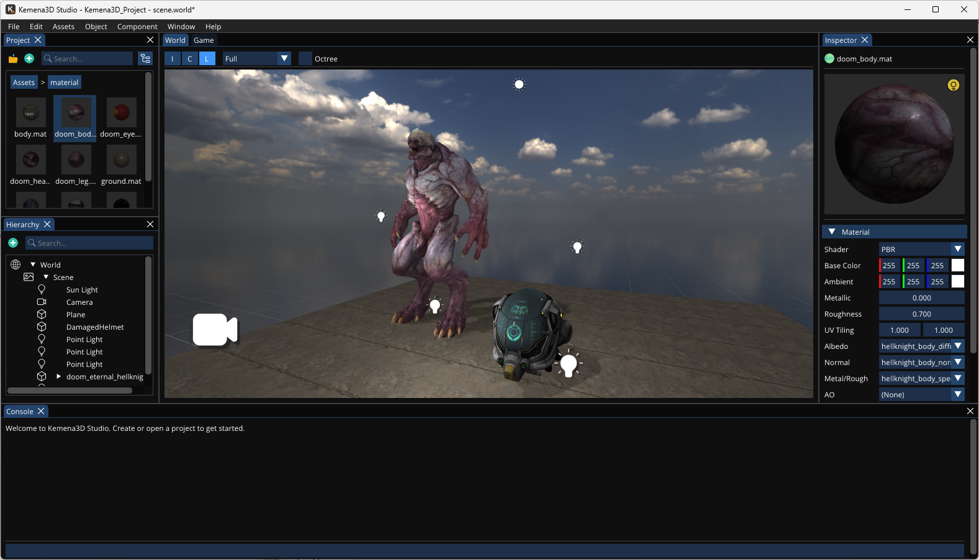Click the Console command input field
Viewport: 979px width, 560px height.
pos(484,550)
